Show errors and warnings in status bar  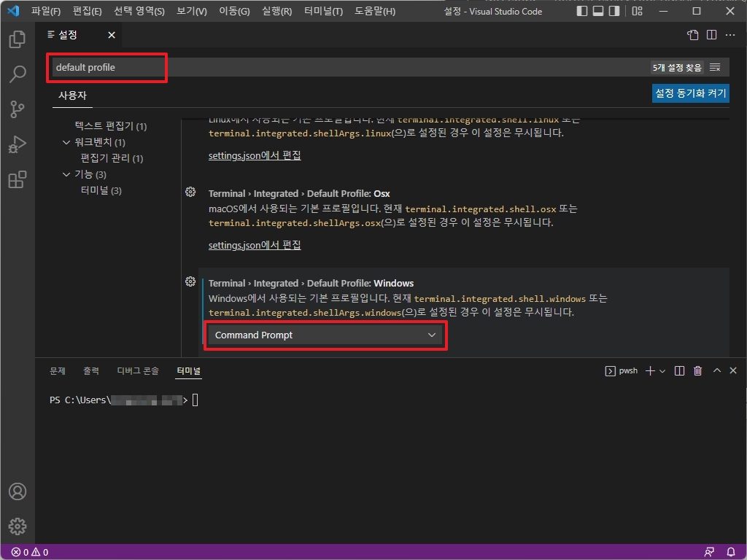tap(29, 552)
